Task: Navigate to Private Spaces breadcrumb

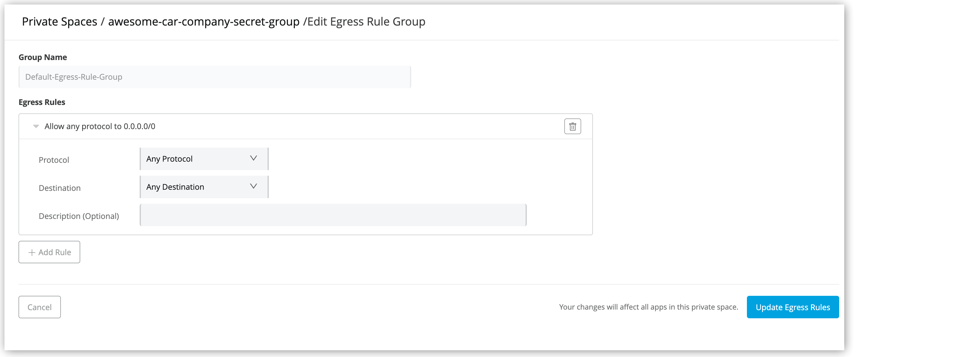Action: [x=59, y=22]
